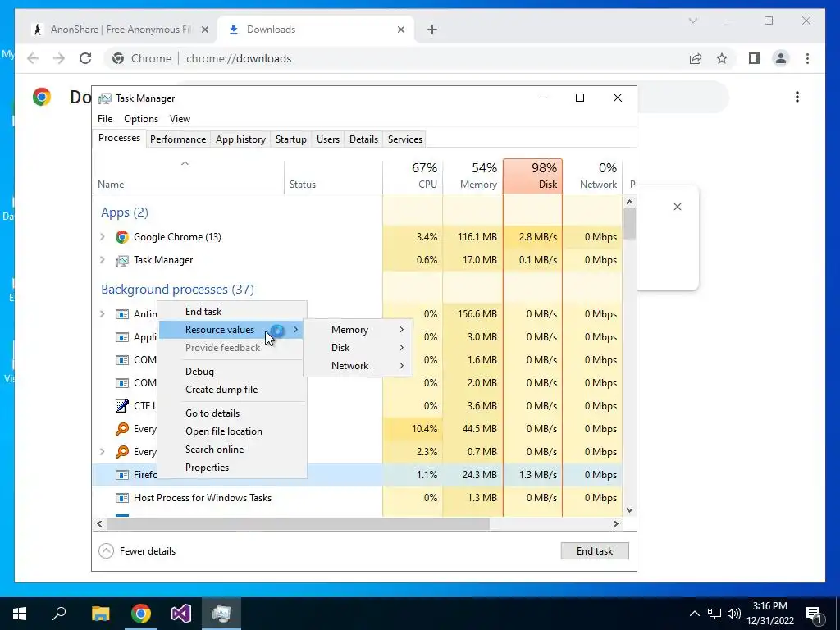The image size is (840, 630).
Task: Reload the Chrome downloads page
Action: (x=85, y=58)
